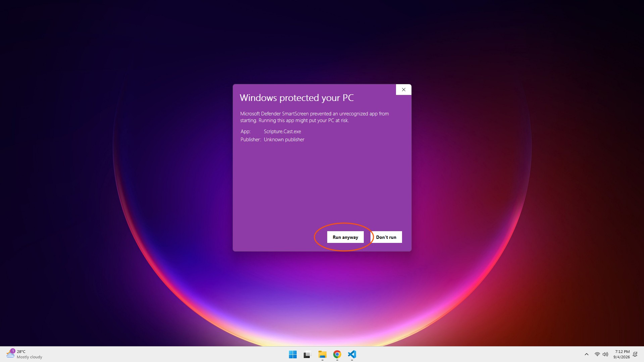
Task: Open File Explorer from taskbar
Action: pyautogui.click(x=322, y=354)
